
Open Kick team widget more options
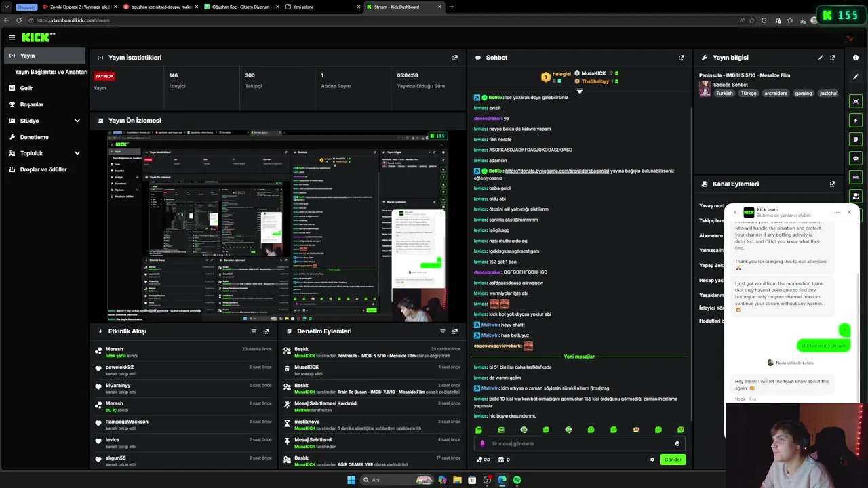[x=837, y=212]
